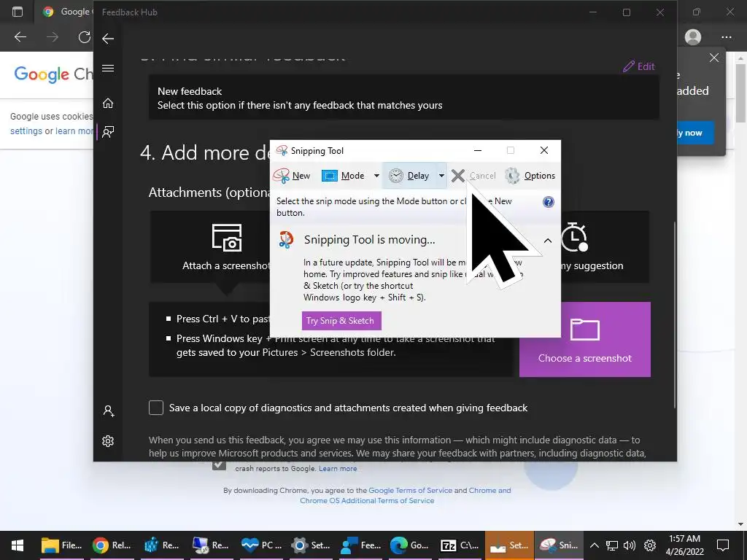This screenshot has width=747, height=560.
Task: Switch to Feedback Hub taskbar item
Action: (x=360, y=545)
